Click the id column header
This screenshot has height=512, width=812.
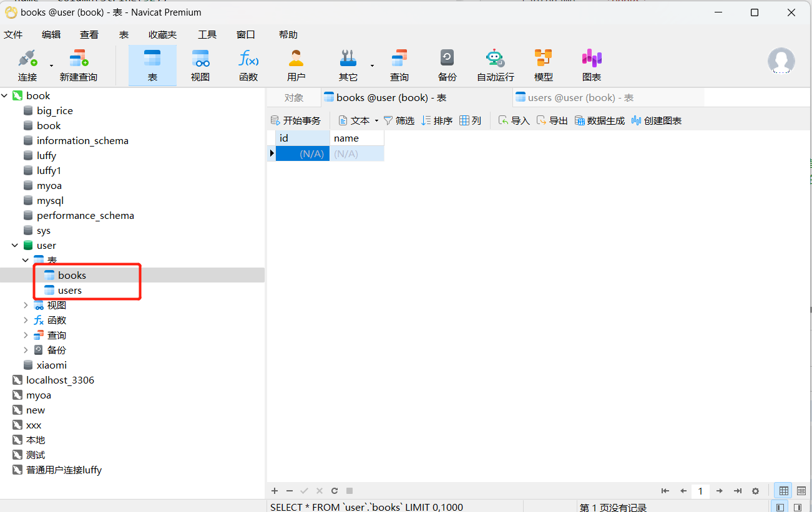303,138
